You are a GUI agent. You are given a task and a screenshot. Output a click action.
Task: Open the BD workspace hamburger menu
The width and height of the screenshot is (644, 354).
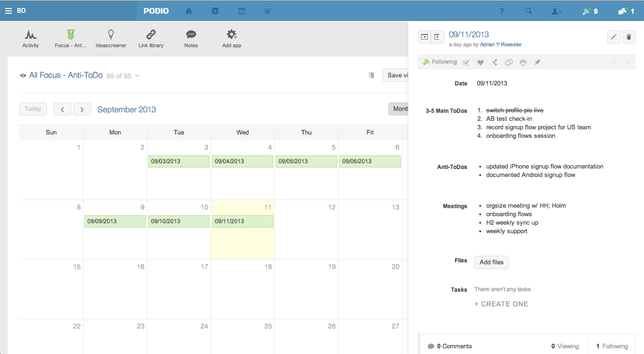coord(8,11)
